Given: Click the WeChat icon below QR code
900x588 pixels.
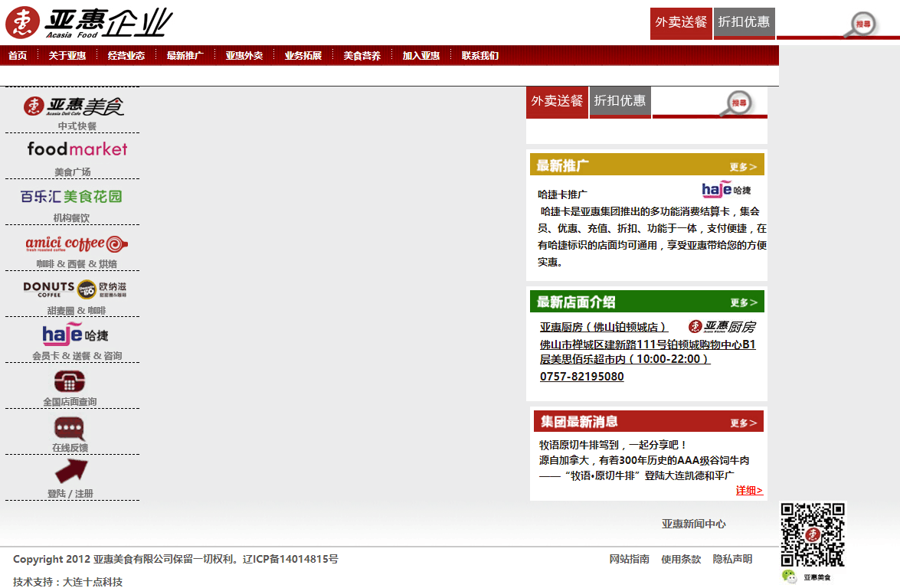Looking at the screenshot, I should click(x=789, y=577).
